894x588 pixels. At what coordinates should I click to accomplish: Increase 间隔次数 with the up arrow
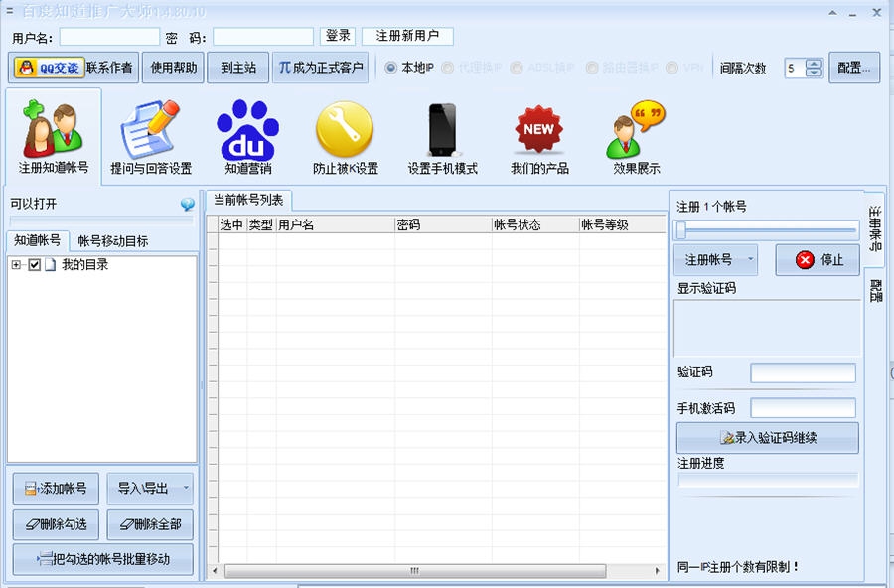click(813, 63)
